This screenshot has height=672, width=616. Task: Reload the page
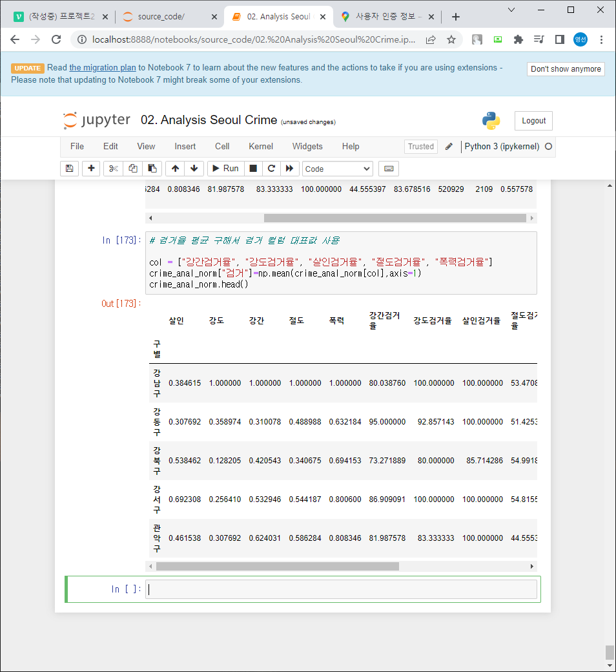(56, 40)
